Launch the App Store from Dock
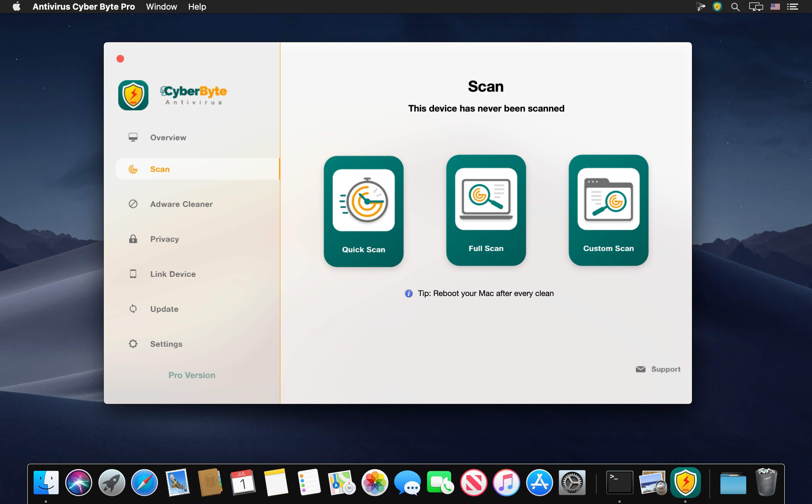 pyautogui.click(x=540, y=482)
